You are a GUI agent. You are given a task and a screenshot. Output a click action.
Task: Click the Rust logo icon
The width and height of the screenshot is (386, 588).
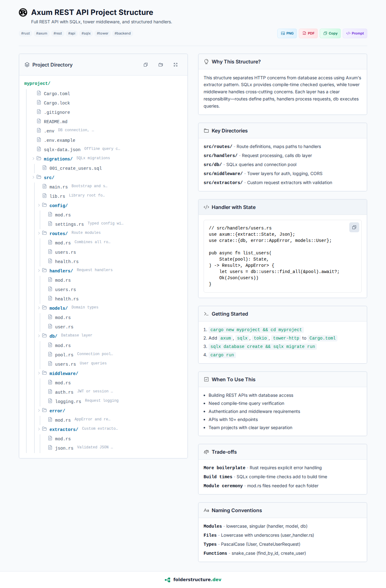[23, 12]
